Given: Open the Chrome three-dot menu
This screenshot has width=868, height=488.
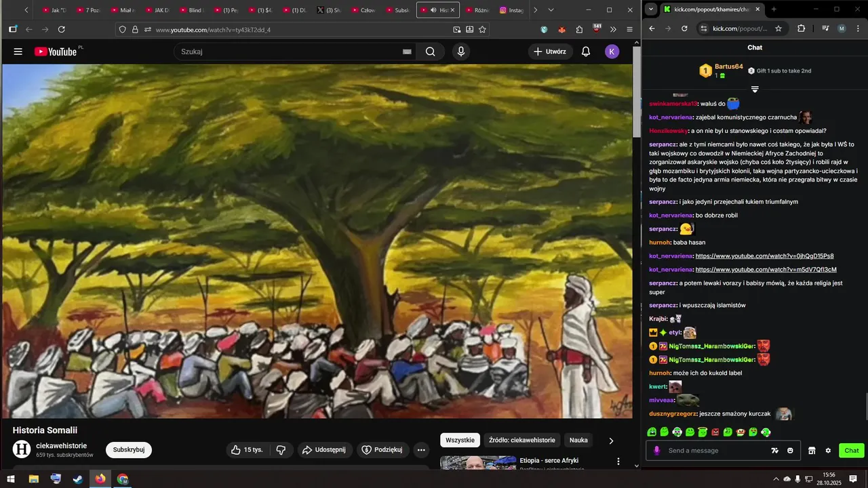Looking at the screenshot, I should tap(858, 28).
